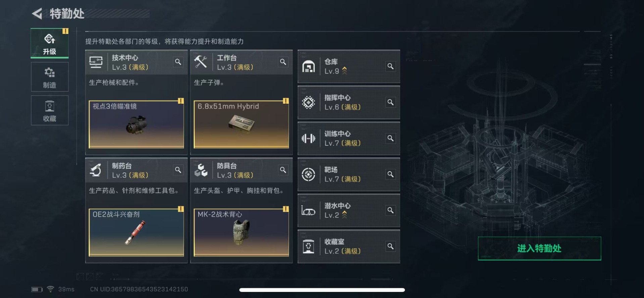Screen dimensions: 644x298
Task: Select the 视点3倍瞄准镜 item card
Action: [136, 124]
